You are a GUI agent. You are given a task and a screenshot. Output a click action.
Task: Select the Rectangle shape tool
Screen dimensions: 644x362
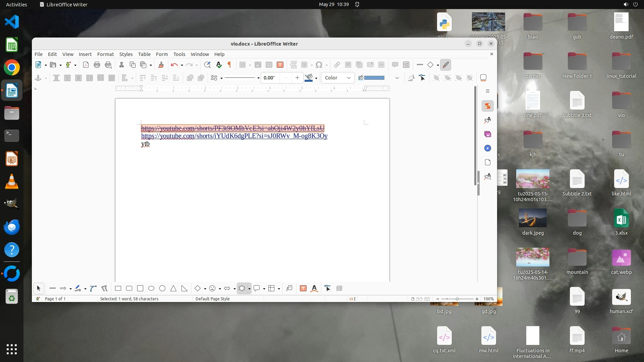click(118, 288)
